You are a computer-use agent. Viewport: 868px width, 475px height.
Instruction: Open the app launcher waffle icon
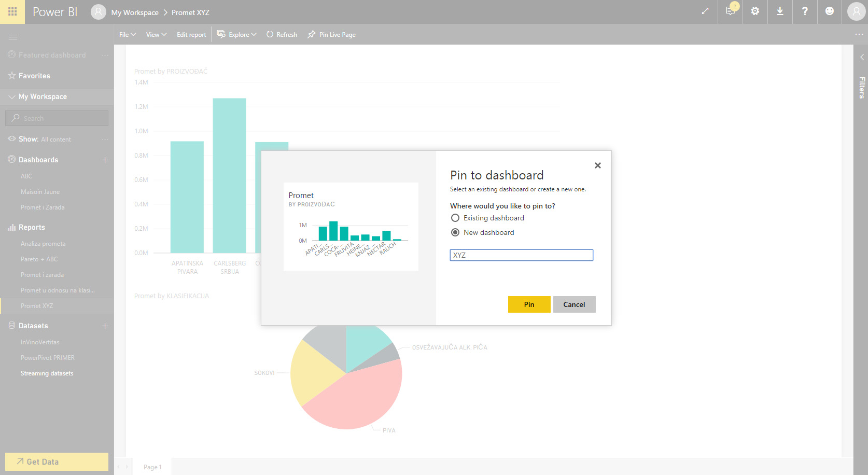(12, 11)
